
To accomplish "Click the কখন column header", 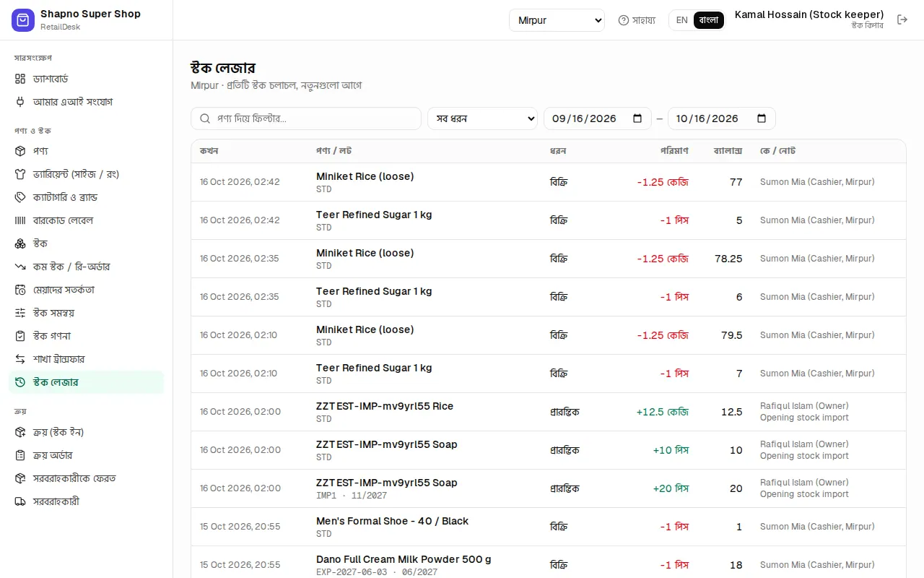I will pos(209,151).
